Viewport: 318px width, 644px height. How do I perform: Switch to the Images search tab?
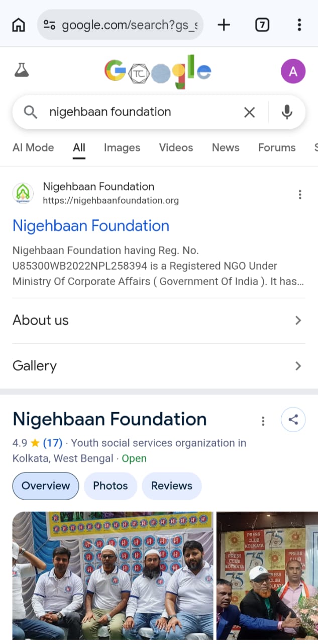122,147
